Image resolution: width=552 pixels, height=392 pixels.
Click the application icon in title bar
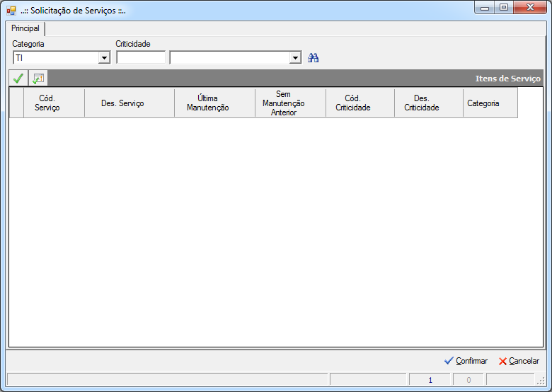(11, 11)
